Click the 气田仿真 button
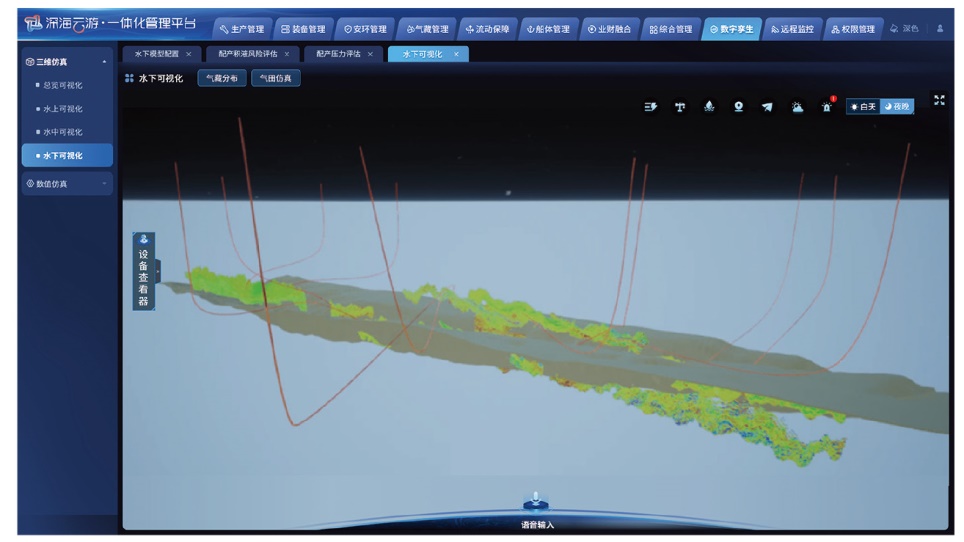 tap(275, 78)
